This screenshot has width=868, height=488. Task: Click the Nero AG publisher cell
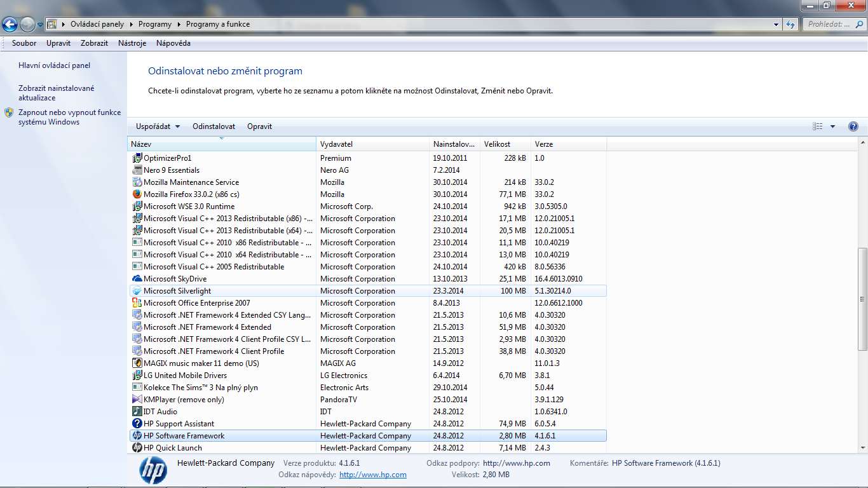[x=334, y=170]
